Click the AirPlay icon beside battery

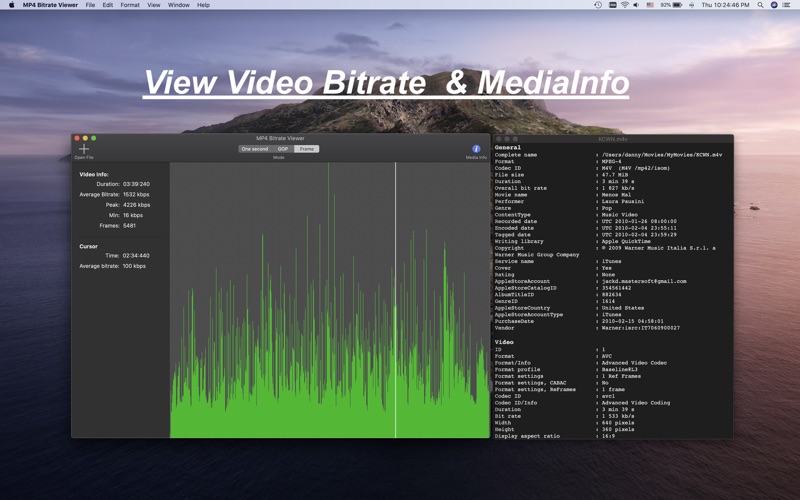(691, 5)
